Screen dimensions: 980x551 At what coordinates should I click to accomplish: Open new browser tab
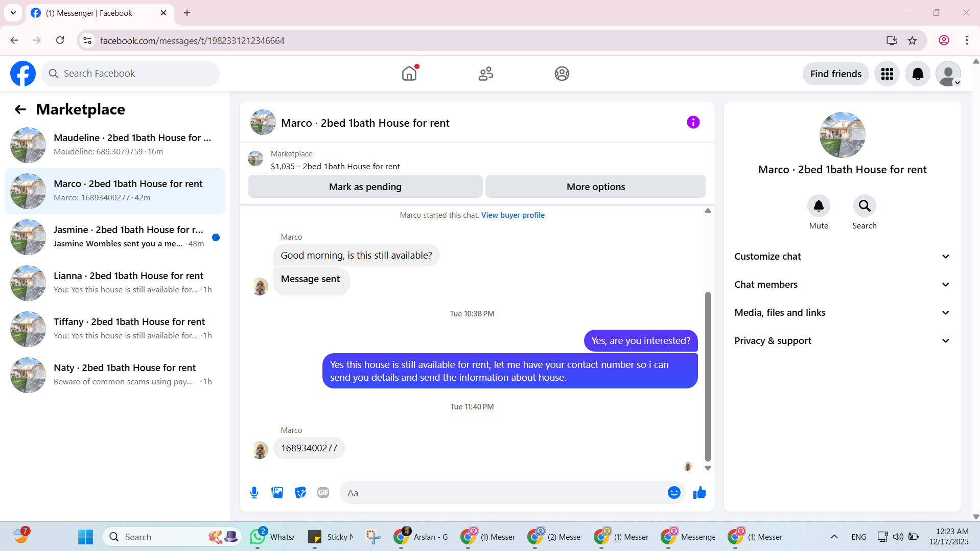coord(187,13)
